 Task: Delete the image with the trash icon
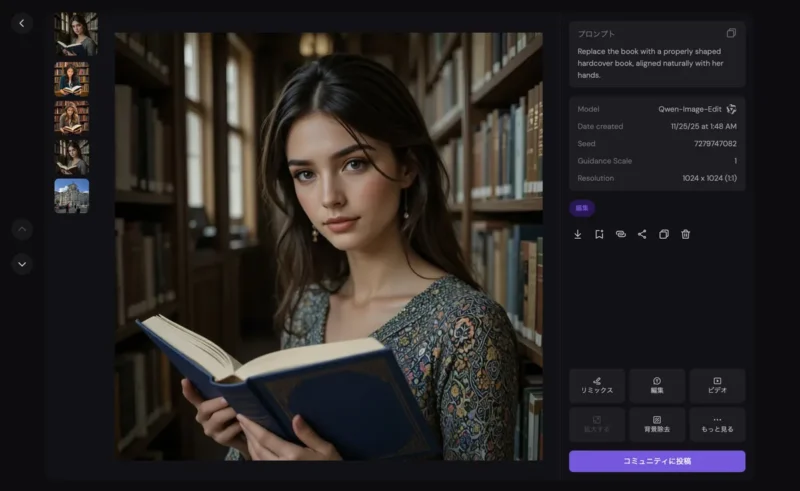click(685, 234)
